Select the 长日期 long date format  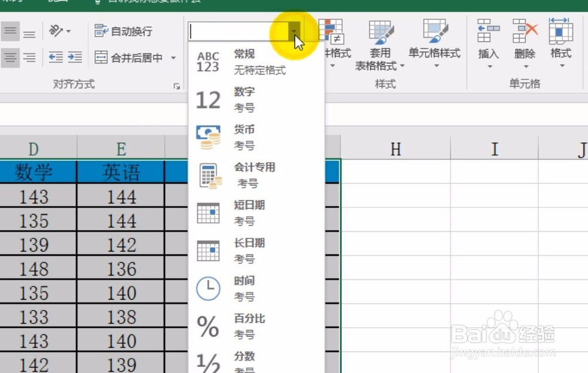256,251
